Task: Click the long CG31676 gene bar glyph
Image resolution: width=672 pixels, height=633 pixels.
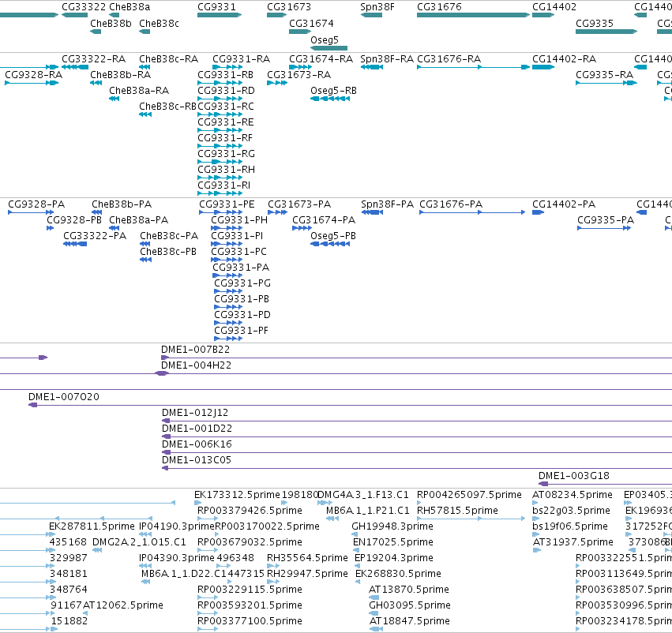Action: [x=474, y=15]
